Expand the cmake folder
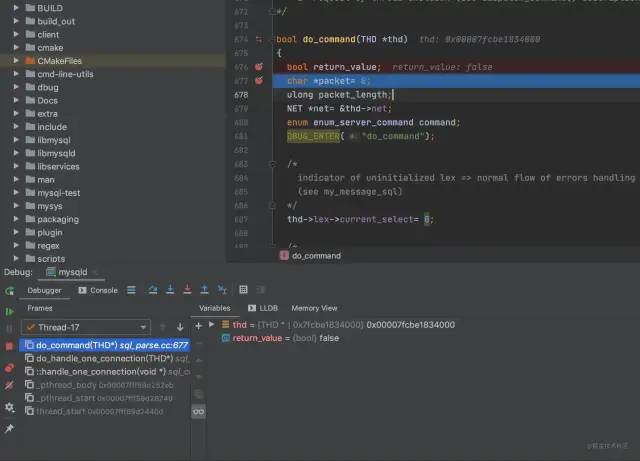The width and height of the screenshot is (640, 461). 16,47
